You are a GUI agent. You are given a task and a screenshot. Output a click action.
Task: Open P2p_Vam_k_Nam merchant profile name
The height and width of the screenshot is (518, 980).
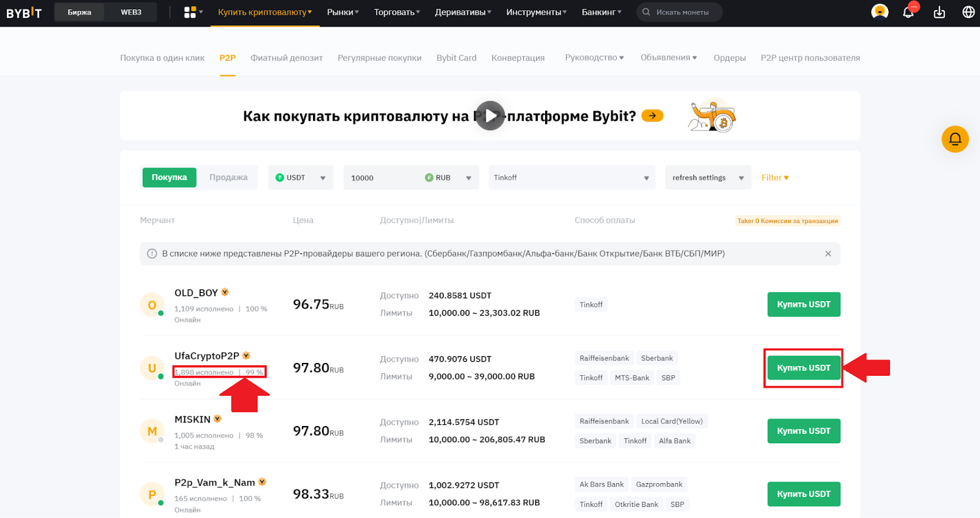[x=215, y=482]
